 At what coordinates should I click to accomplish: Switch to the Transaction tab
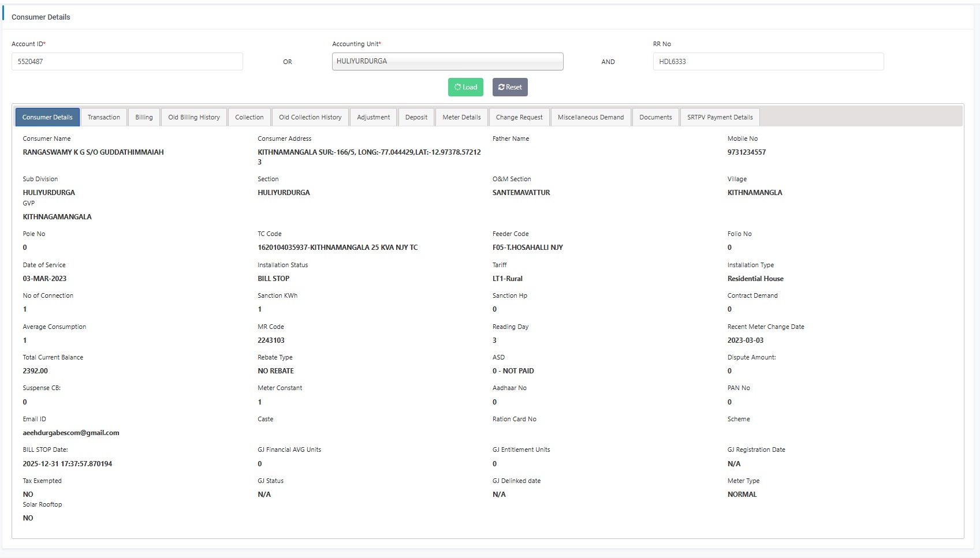pos(104,117)
